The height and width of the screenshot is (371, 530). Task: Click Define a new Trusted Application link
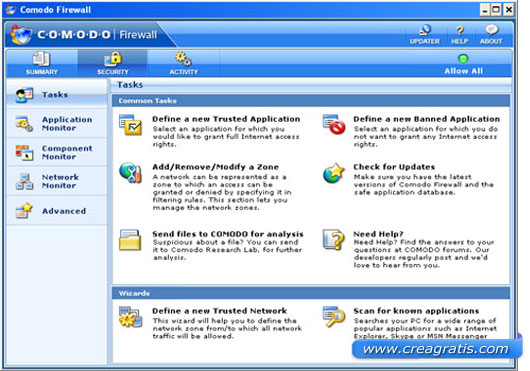pyautogui.click(x=226, y=119)
